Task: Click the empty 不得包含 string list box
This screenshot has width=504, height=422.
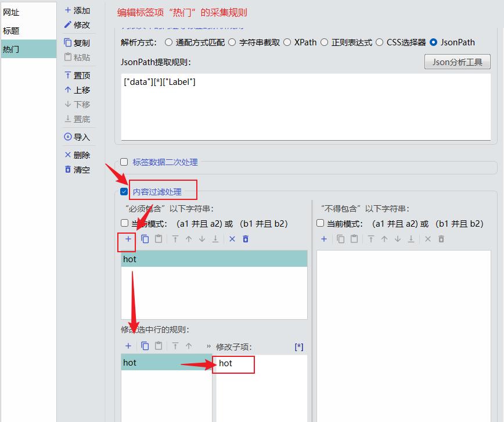Action: tap(404, 335)
